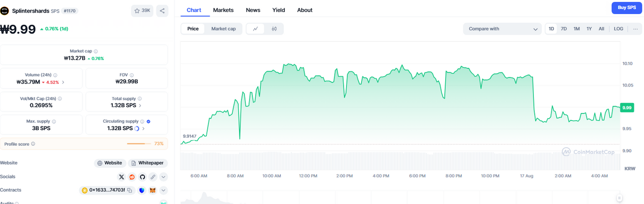644x204 pixels.
Task: Open the Whitepaper link
Action: pos(148,163)
